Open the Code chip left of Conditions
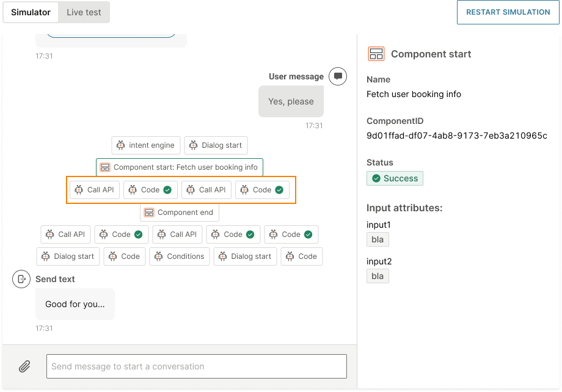562x392 pixels. coord(125,256)
